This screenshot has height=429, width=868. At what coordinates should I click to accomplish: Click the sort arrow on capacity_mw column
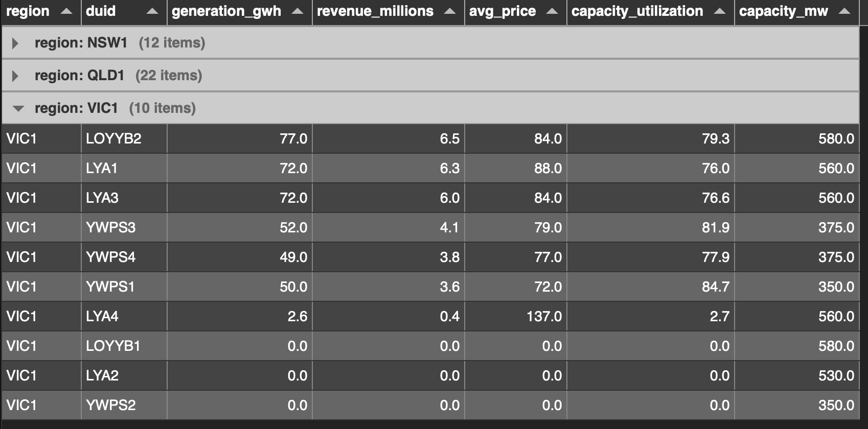tap(844, 11)
